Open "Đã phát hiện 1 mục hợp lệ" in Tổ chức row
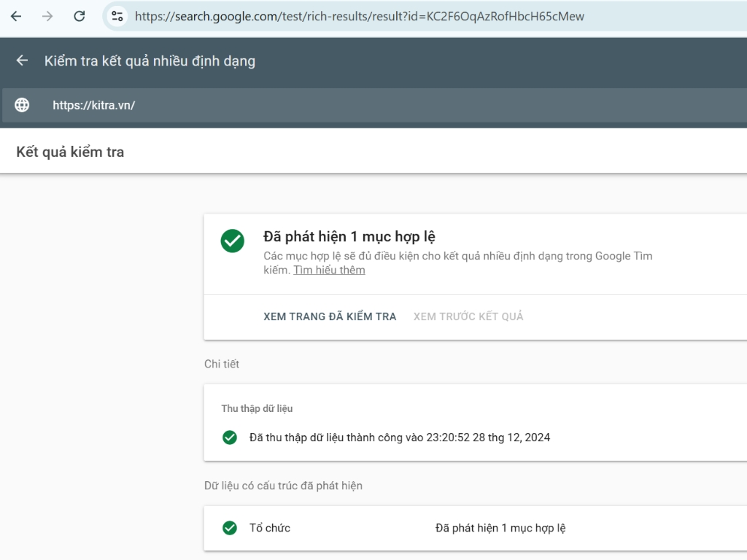The width and height of the screenshot is (747, 560). [x=500, y=528]
